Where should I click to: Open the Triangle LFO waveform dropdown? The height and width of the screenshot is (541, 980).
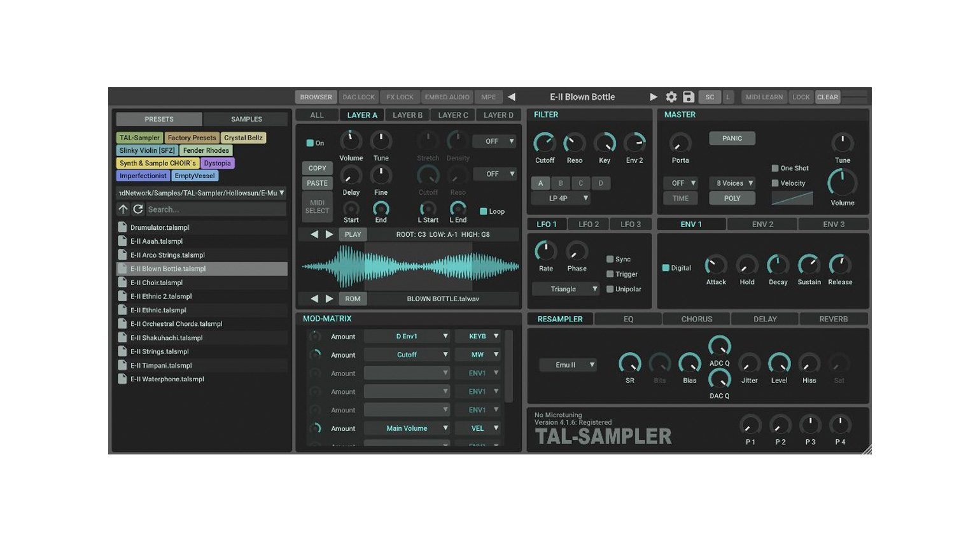tap(566, 289)
